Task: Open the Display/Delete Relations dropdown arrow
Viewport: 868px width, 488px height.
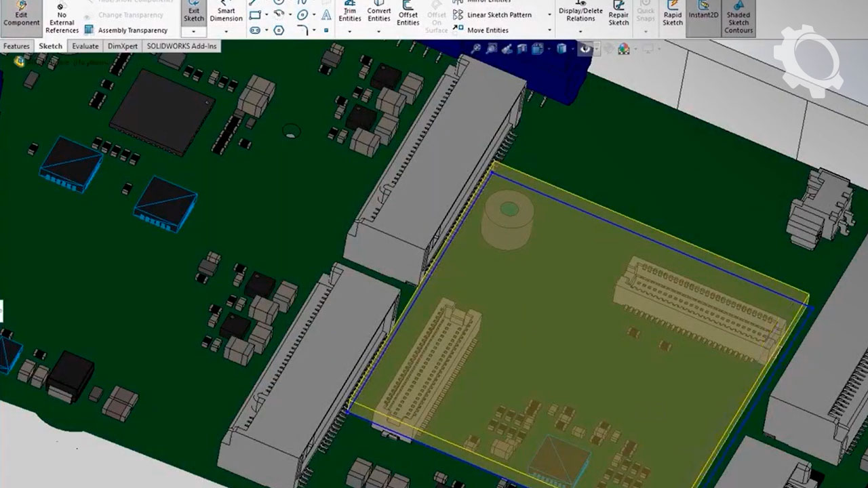Action: tap(580, 31)
